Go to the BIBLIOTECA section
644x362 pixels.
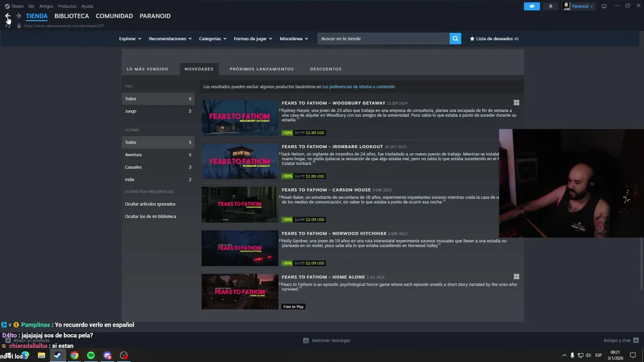click(72, 16)
